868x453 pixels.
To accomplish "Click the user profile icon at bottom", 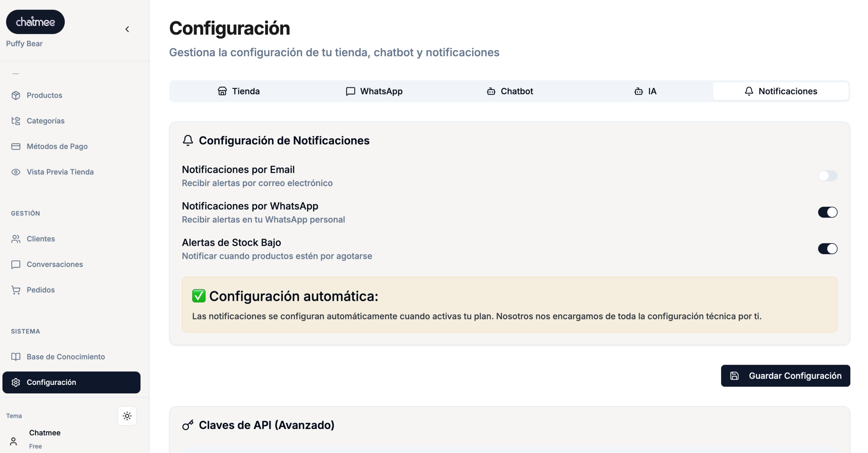I will [x=13, y=441].
